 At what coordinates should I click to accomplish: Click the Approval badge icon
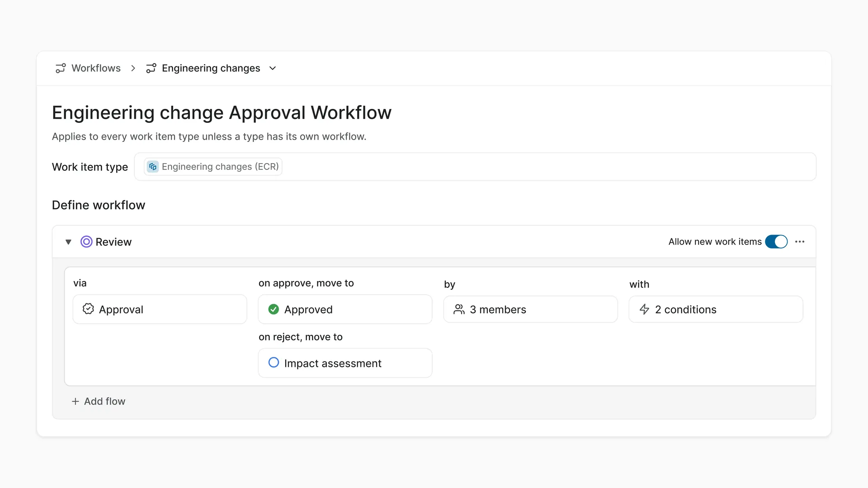tap(88, 309)
